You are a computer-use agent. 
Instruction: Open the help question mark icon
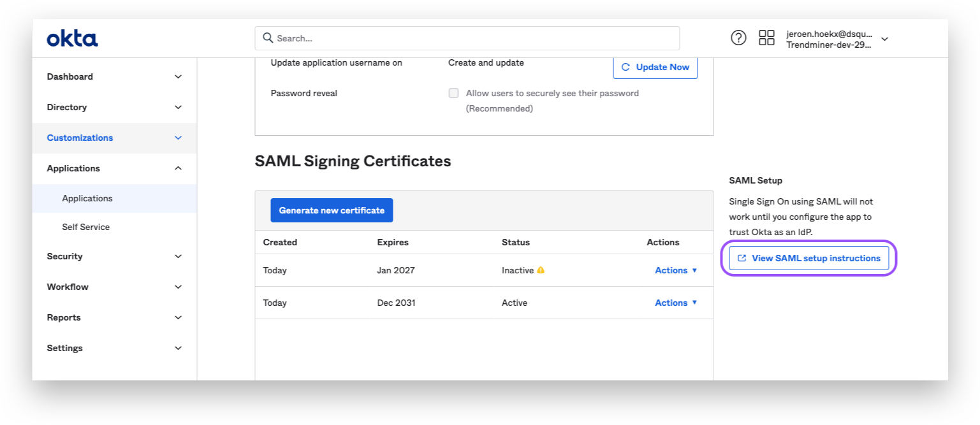click(738, 38)
